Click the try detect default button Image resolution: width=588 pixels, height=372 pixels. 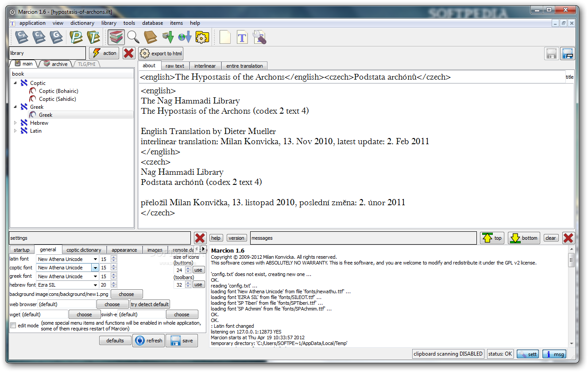tap(150, 304)
